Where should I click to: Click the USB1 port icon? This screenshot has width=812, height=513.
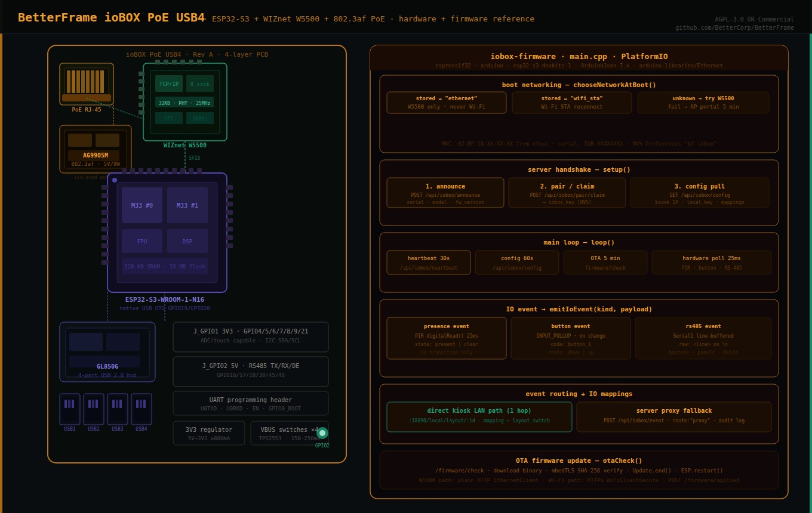click(70, 409)
